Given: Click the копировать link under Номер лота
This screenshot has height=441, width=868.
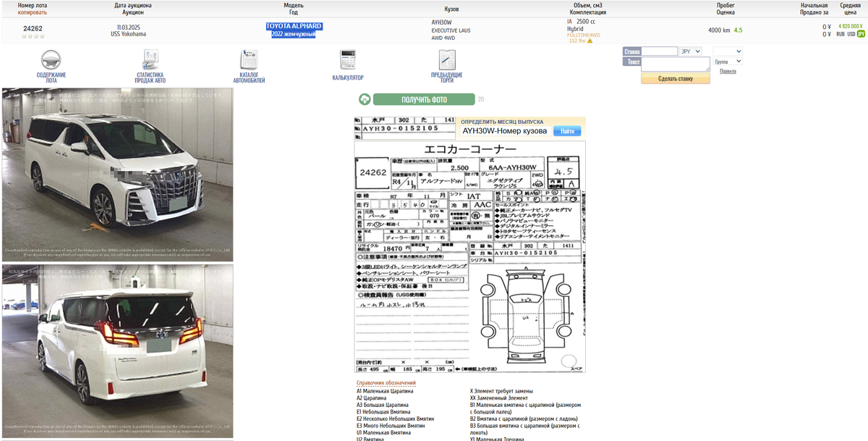Looking at the screenshot, I should click(x=33, y=12).
